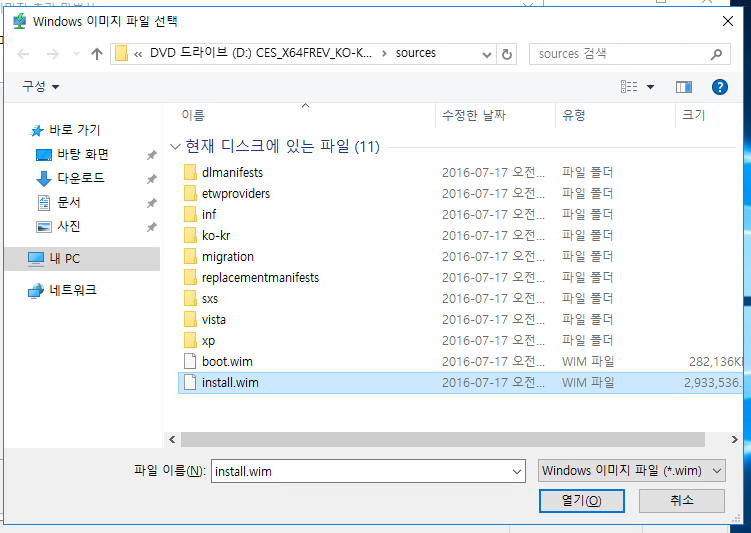Click the 취소 button
The width and height of the screenshot is (751, 533).
(682, 501)
